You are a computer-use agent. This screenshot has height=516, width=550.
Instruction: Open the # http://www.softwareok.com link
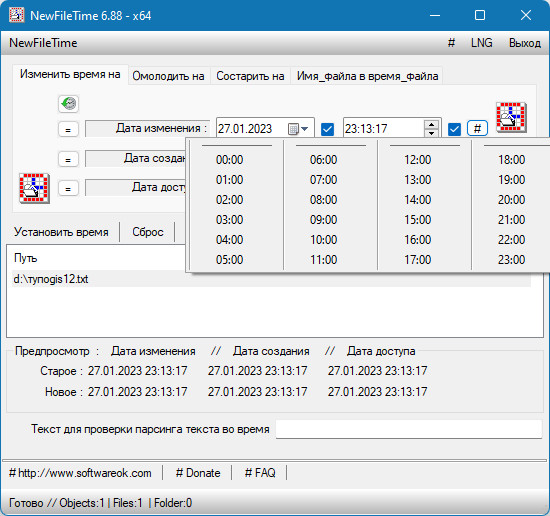[x=80, y=473]
